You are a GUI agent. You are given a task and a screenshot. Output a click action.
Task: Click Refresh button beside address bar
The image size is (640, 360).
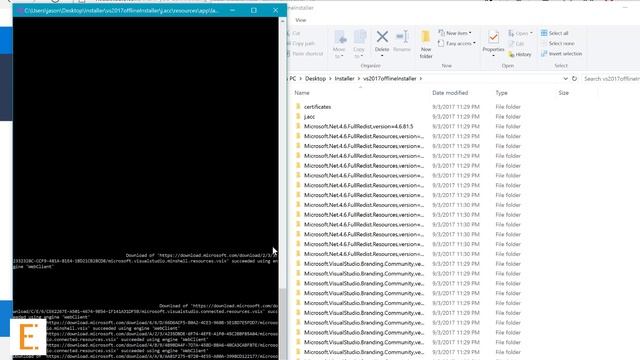point(574,78)
